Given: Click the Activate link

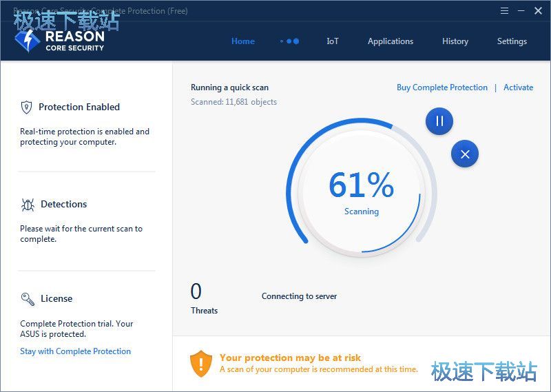Looking at the screenshot, I should pos(519,87).
